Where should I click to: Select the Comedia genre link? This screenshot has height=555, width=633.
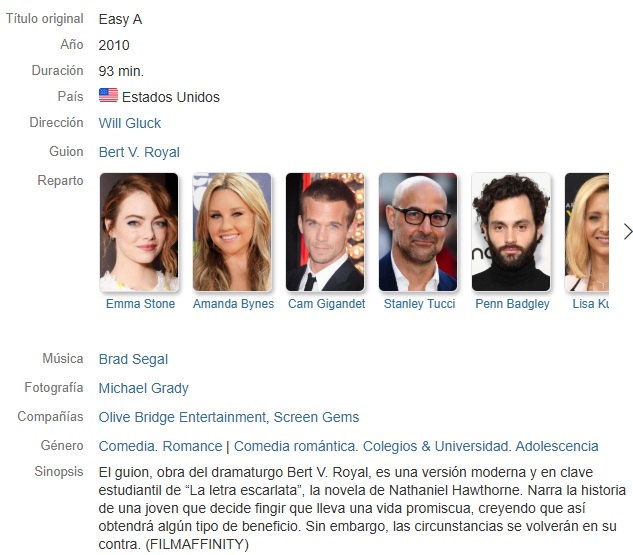click(126, 446)
